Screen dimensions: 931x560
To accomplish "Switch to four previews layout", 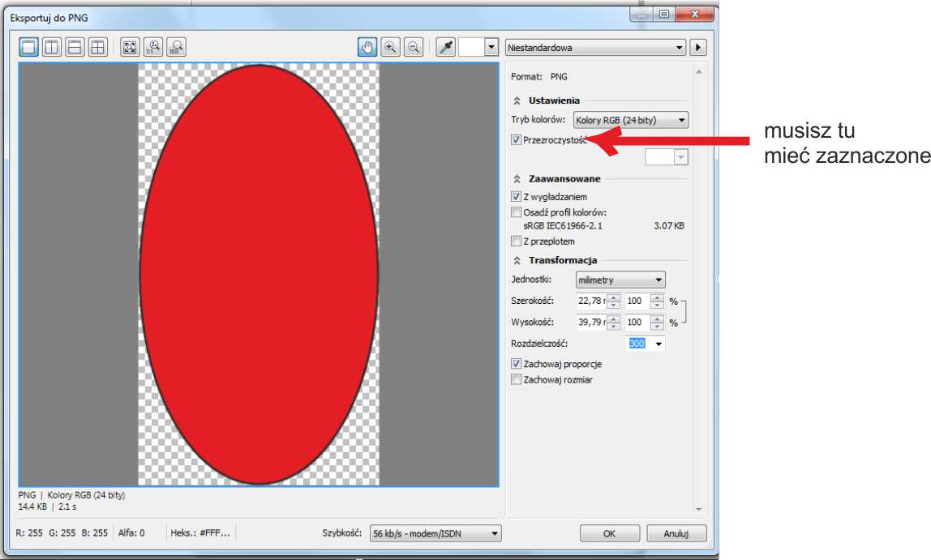I will [97, 48].
